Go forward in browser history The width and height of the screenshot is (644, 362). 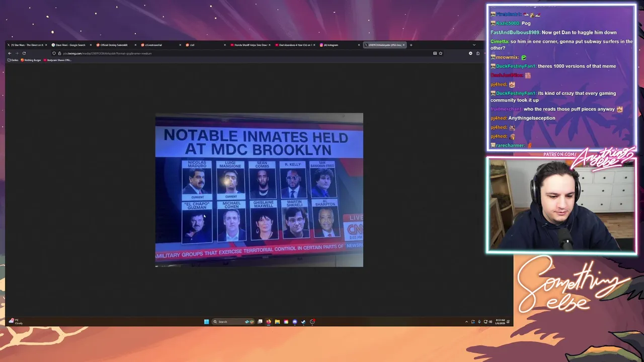click(x=17, y=53)
